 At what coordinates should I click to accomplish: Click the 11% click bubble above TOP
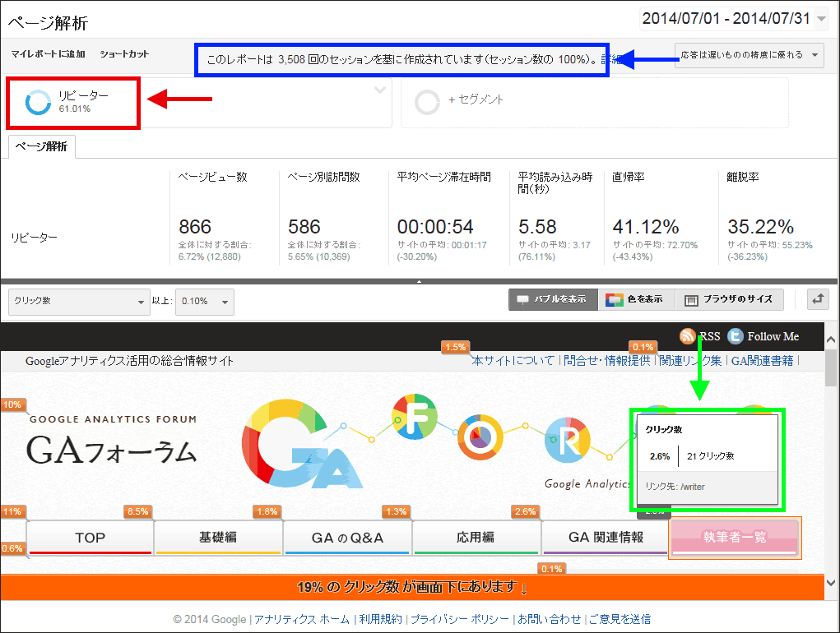[13, 511]
